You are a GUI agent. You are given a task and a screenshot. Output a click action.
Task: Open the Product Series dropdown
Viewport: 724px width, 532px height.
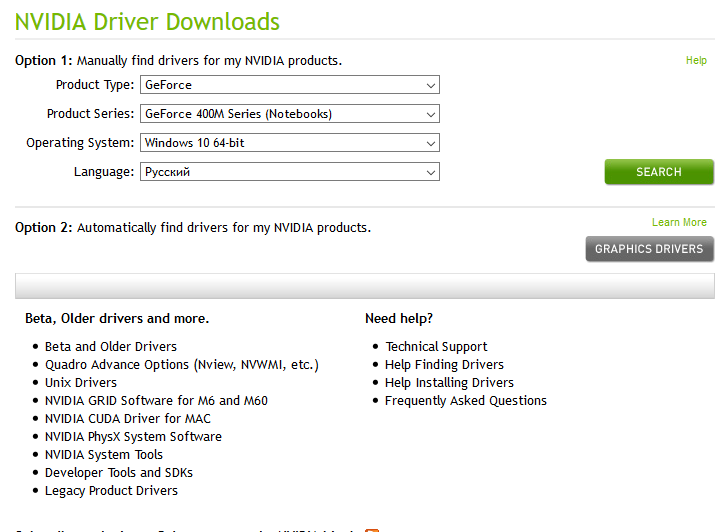290,114
